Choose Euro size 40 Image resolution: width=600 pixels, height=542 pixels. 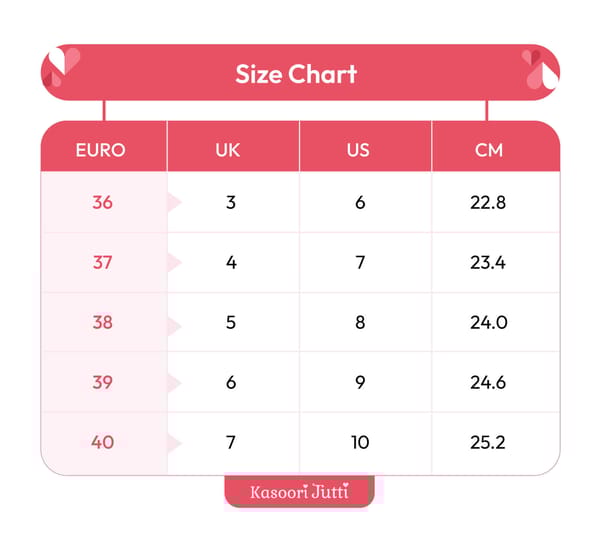pos(102,442)
